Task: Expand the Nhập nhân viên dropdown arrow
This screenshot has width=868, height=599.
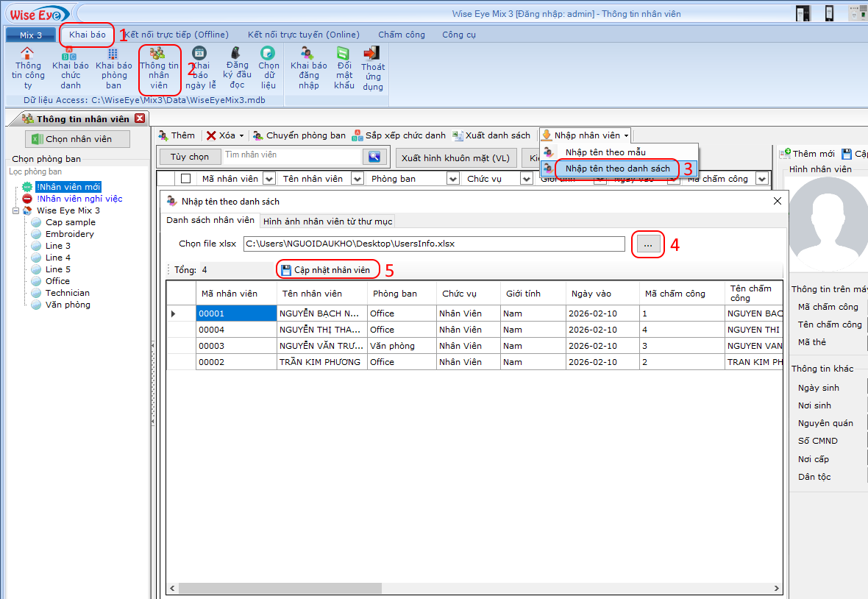Action: coord(626,136)
